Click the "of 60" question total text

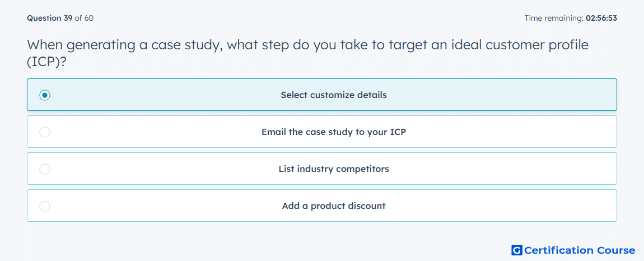click(x=84, y=18)
